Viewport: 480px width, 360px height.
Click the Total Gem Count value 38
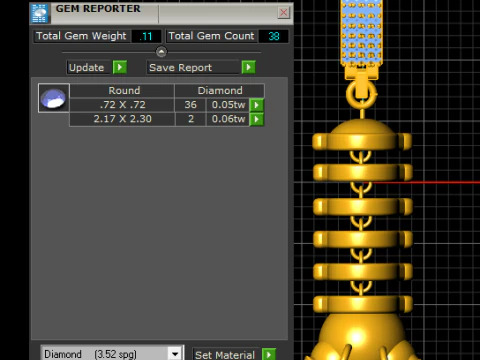point(274,36)
